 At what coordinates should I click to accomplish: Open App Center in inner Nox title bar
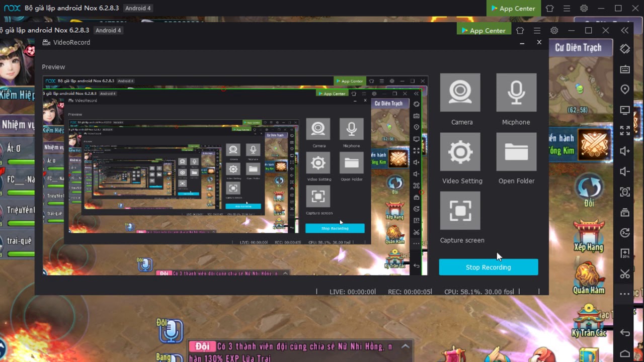(484, 30)
